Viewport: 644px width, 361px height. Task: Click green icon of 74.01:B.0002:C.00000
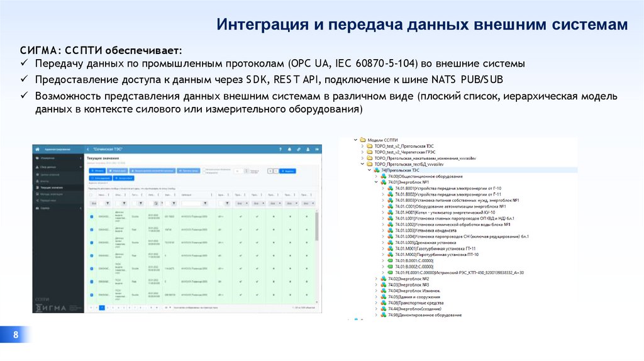391,267
